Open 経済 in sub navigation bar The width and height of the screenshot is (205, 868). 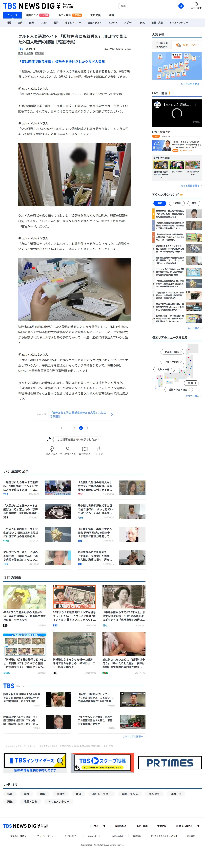[x=56, y=23]
